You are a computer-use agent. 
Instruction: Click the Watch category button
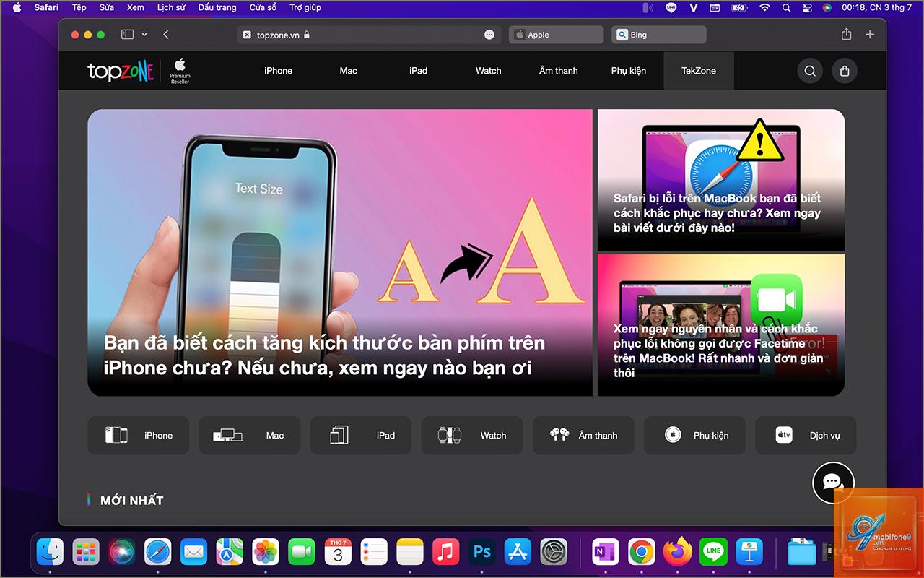472,436
